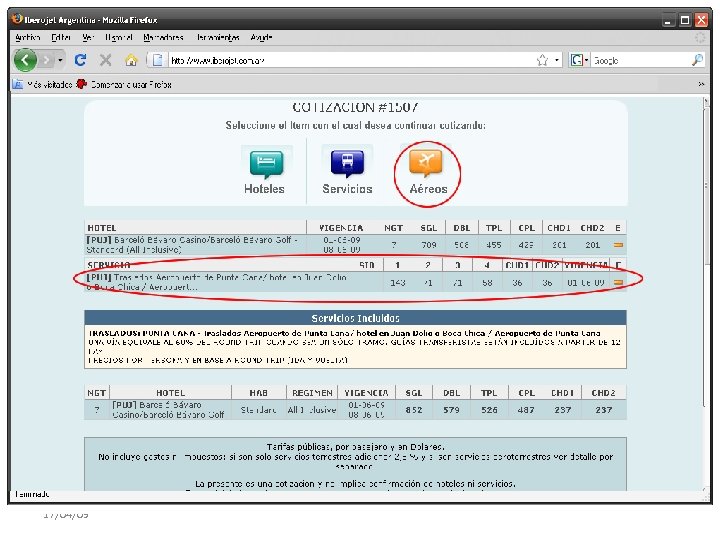Screen dimensions: 720x540
Task: Click the Standard room cell in bottom table
Action: coord(259,410)
